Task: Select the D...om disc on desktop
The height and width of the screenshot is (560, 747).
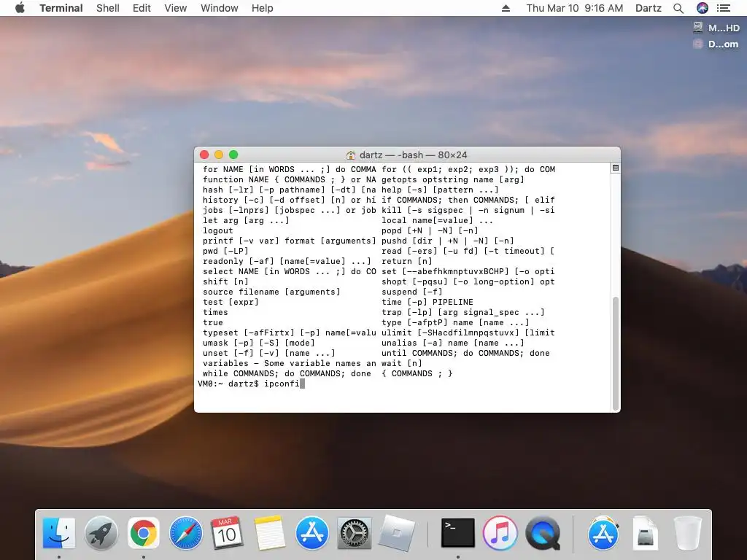Action: (716, 44)
